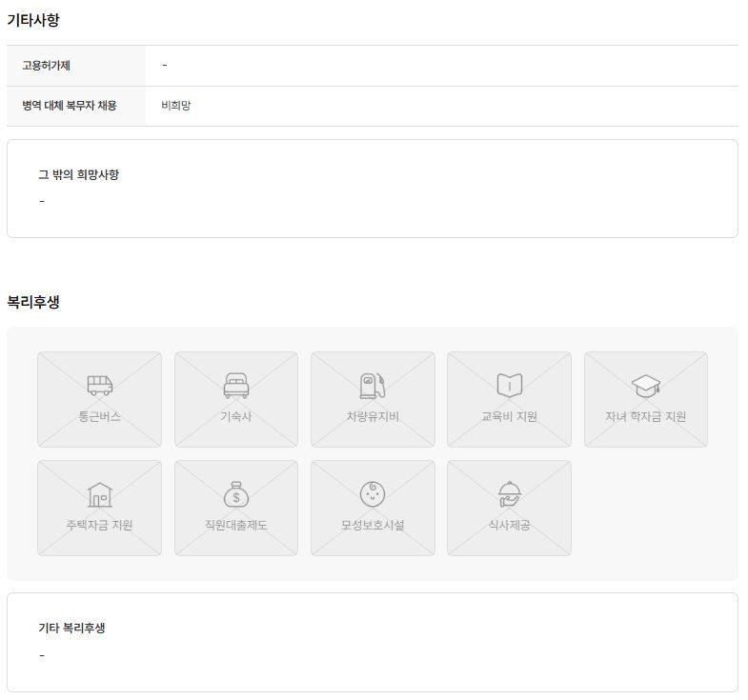Image resolution: width=748 pixels, height=700 pixels.
Task: Click the 모성보호시설 baby face icon
Action: point(373,494)
